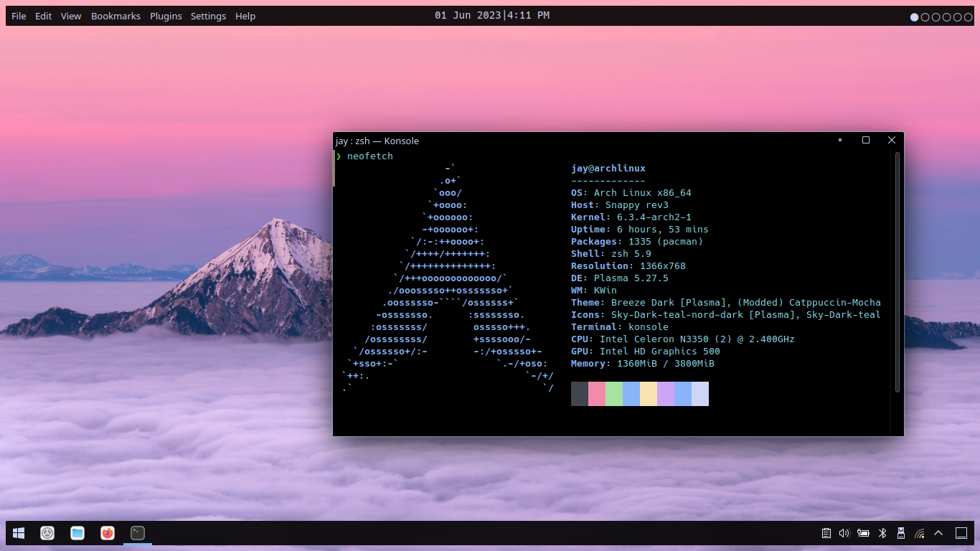The width and height of the screenshot is (980, 551).
Task: Expand the hidden system tray icons arrow
Action: 938,533
